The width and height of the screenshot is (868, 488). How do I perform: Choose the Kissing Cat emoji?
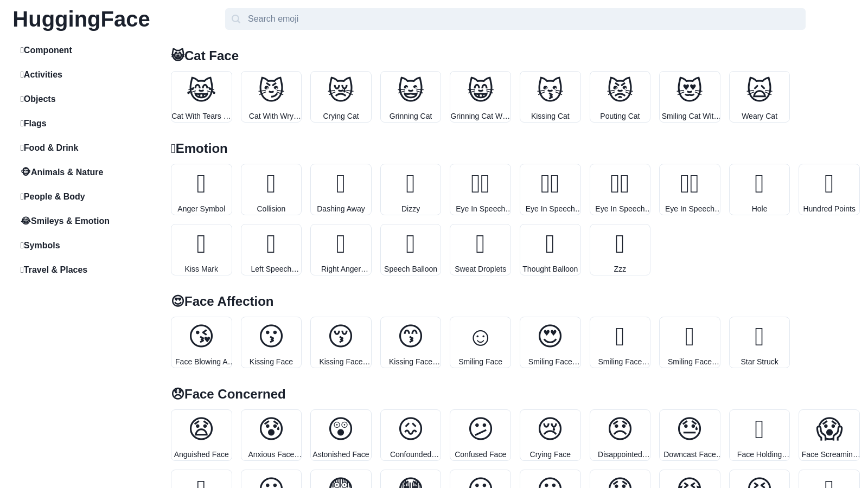tap(550, 97)
